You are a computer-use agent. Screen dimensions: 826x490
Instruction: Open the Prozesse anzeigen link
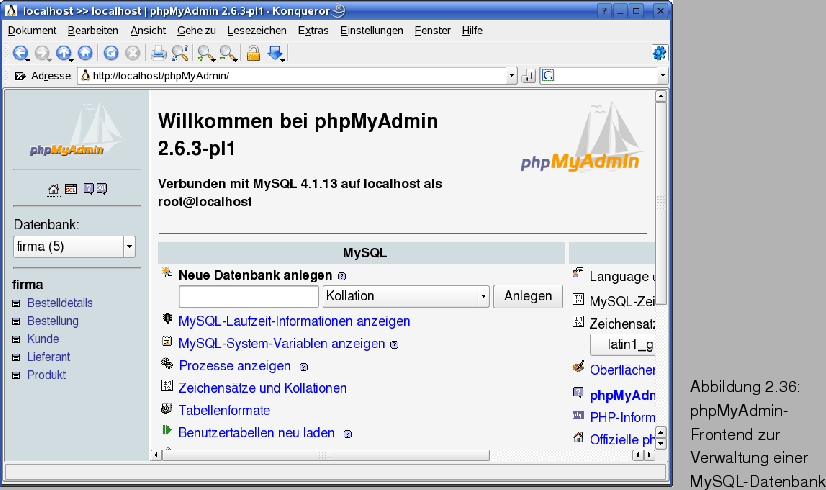235,366
